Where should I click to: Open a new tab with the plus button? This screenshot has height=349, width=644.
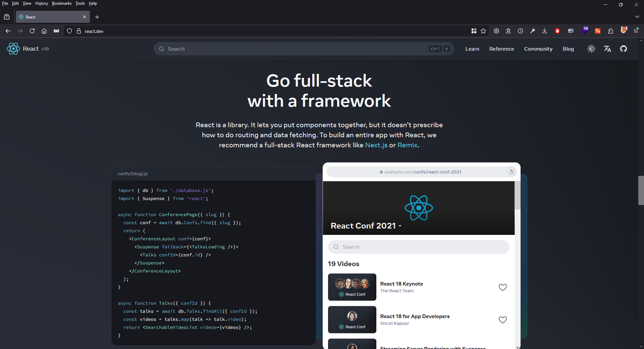pyautogui.click(x=97, y=17)
